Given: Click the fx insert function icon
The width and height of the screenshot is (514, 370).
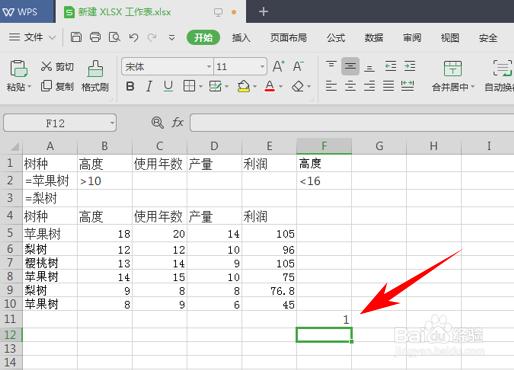Looking at the screenshot, I should point(178,122).
